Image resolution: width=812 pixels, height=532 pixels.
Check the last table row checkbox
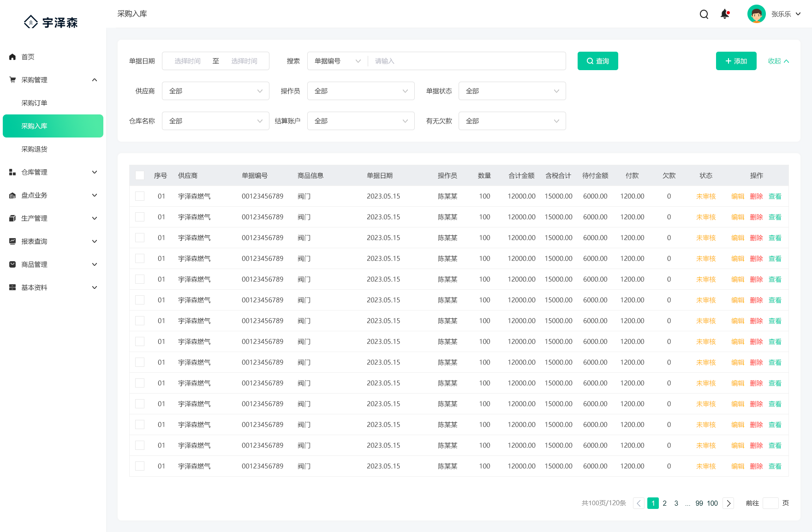coord(140,466)
